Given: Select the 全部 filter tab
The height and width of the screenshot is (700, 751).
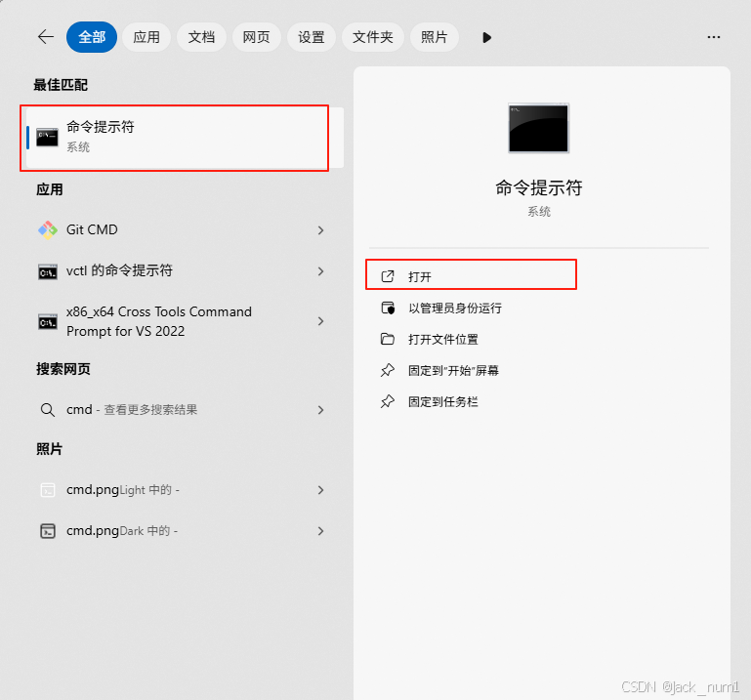Looking at the screenshot, I should coord(92,37).
